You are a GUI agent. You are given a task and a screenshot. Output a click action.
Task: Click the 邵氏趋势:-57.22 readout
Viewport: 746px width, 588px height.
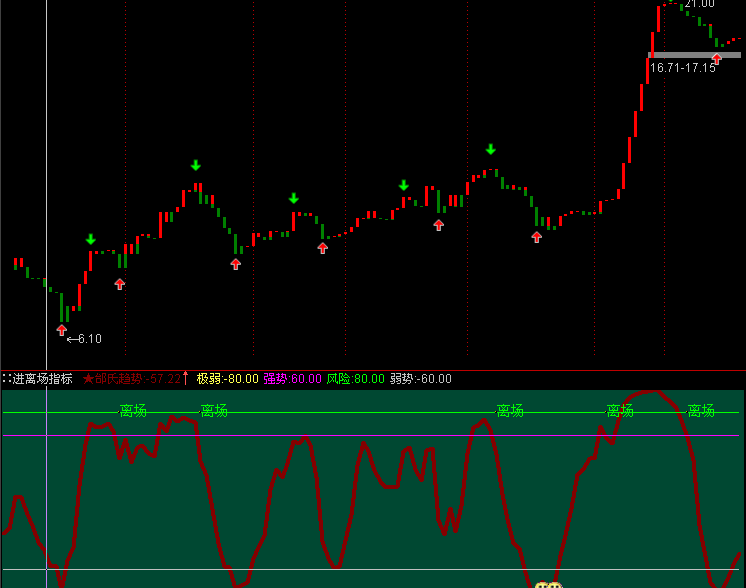pyautogui.click(x=137, y=379)
